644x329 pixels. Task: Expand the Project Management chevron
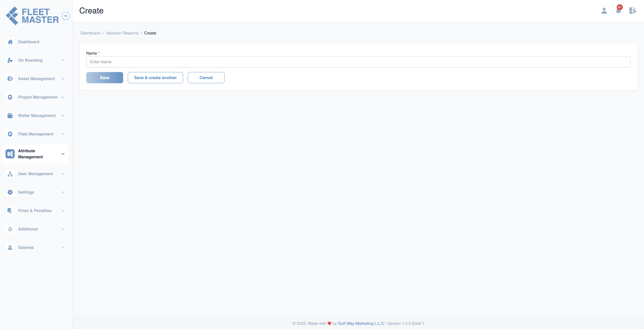[x=63, y=97]
